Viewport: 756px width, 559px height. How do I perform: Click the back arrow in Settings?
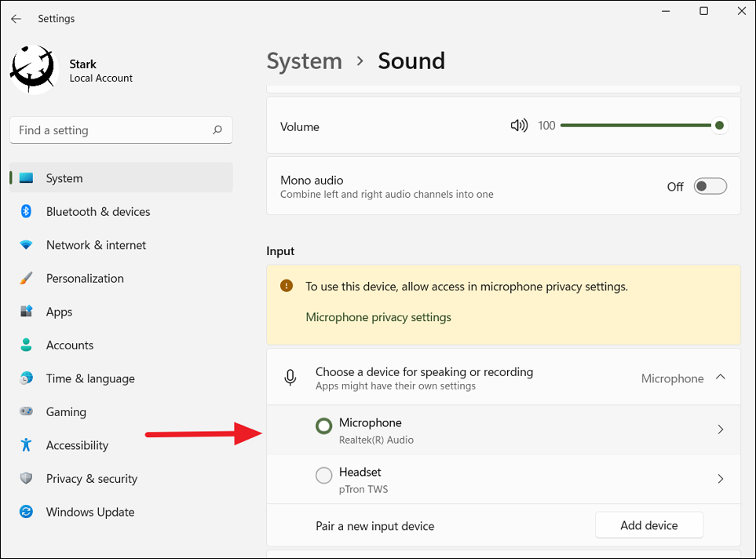pos(16,18)
